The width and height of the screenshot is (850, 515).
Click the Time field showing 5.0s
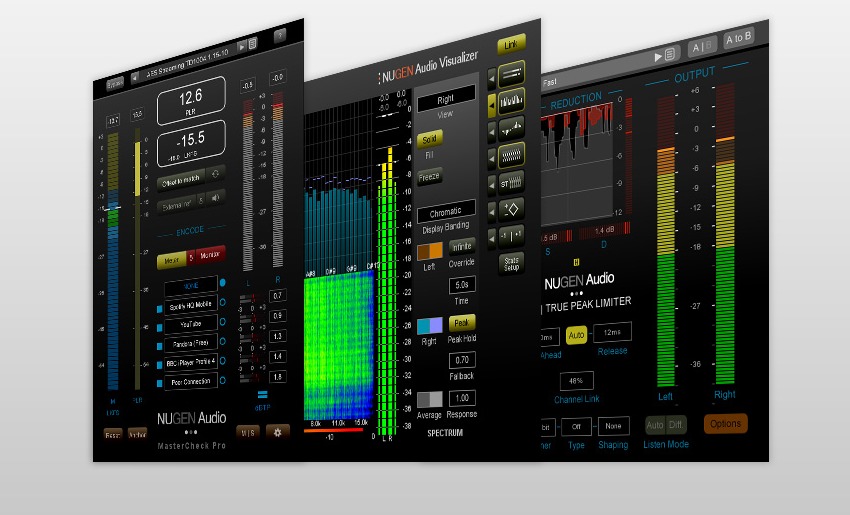tap(461, 286)
